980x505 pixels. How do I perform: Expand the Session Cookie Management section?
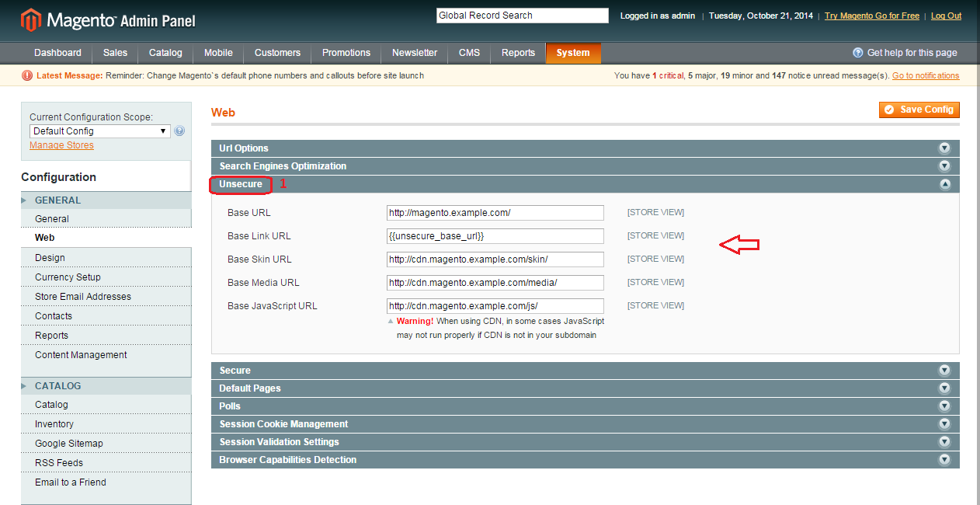[585, 424]
